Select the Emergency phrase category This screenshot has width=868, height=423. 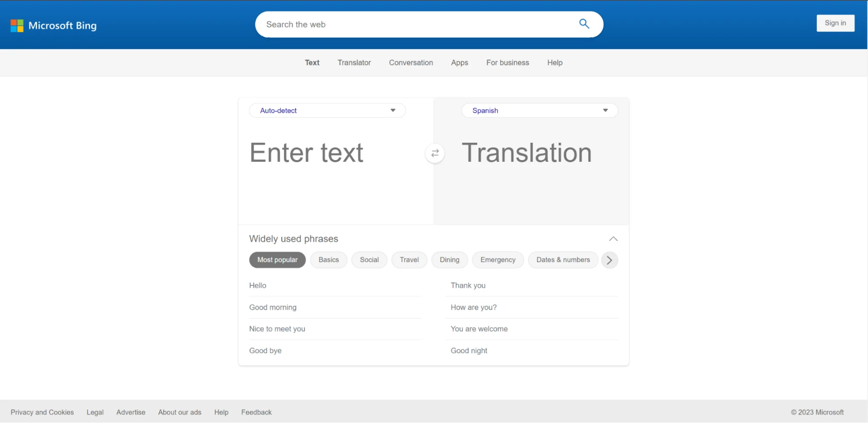click(498, 260)
